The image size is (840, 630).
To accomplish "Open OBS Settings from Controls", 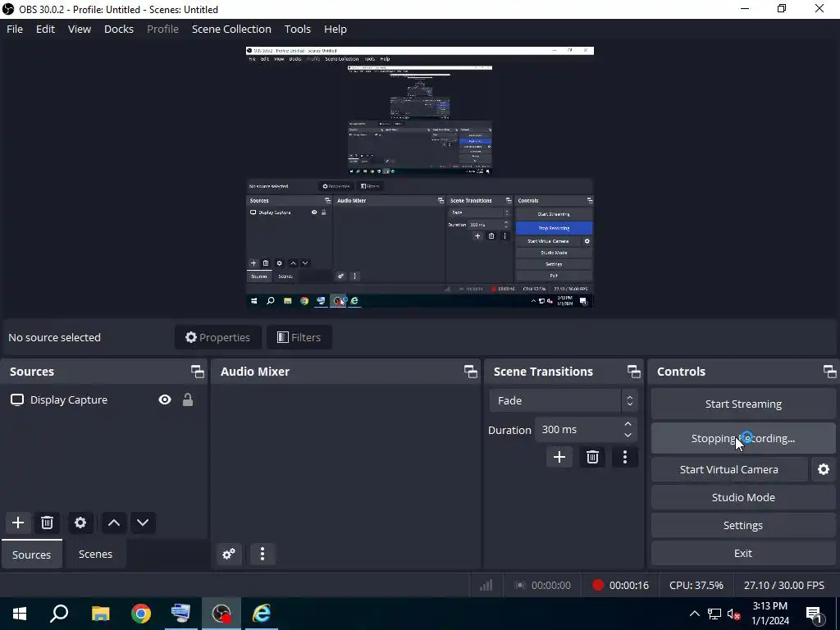I will [x=743, y=525].
